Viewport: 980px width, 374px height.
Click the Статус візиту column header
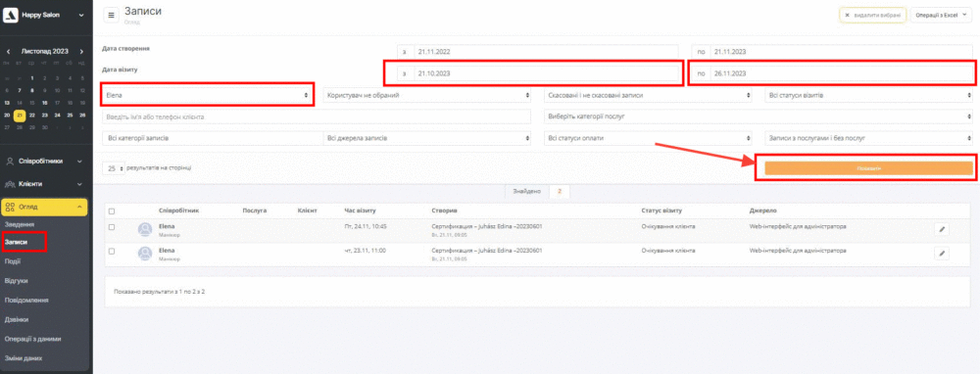661,211
